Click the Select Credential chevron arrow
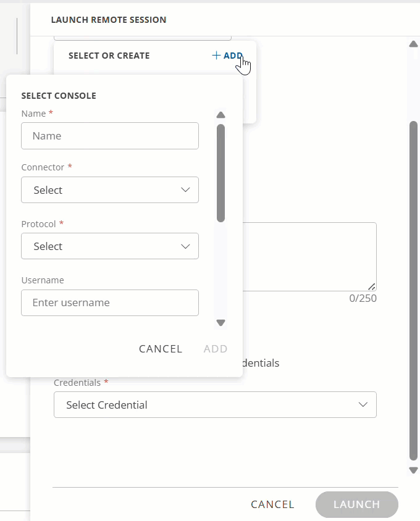 click(x=363, y=405)
